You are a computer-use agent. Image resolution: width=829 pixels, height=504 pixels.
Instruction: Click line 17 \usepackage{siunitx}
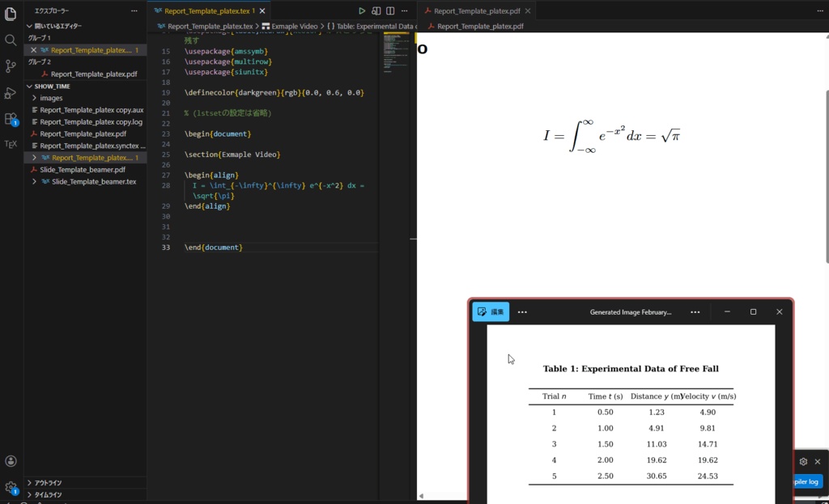click(x=227, y=72)
